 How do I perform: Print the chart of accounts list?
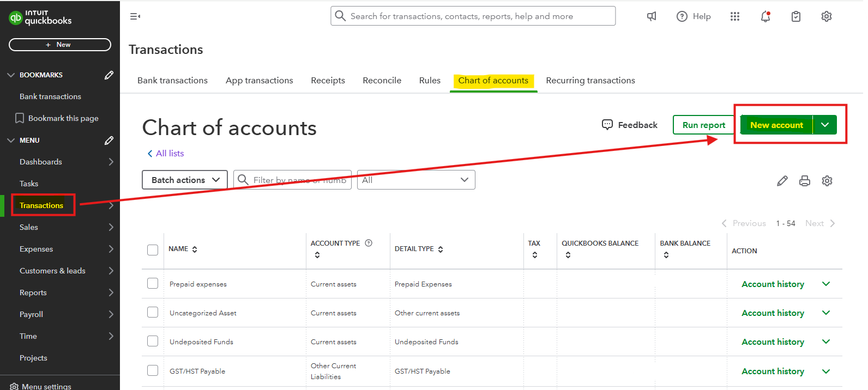805,181
